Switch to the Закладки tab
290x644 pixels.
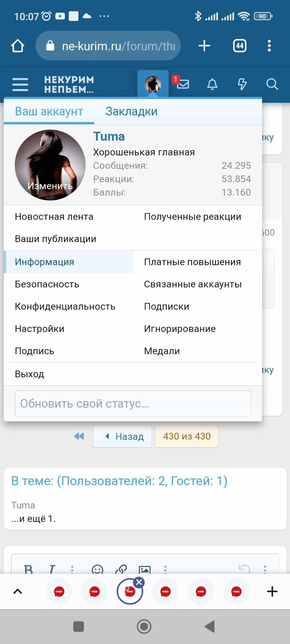(131, 111)
